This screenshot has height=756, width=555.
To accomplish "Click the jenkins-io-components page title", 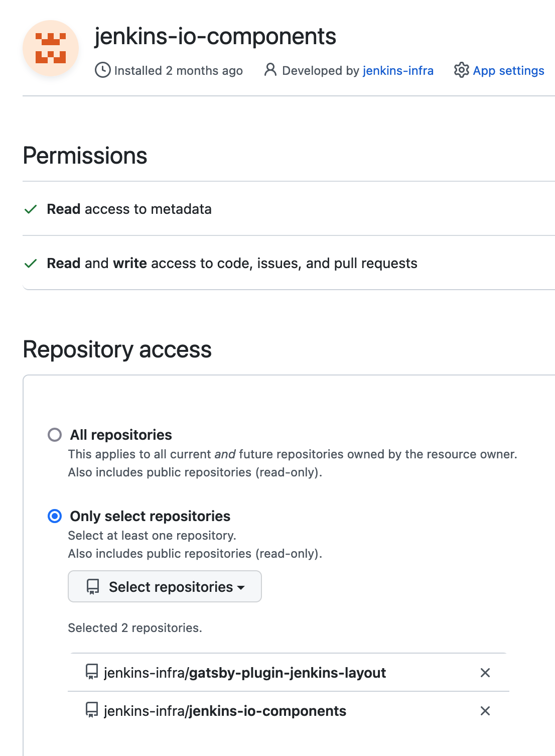I will coord(215,36).
